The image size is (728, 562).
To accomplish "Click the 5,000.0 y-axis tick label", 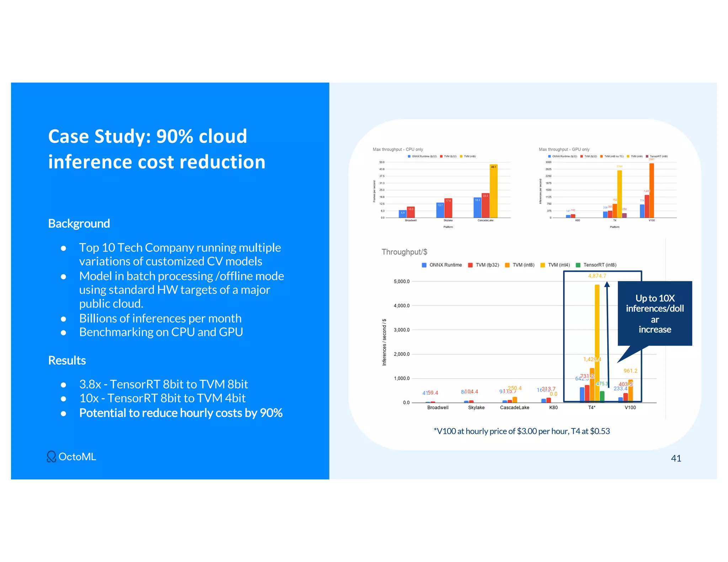I will (402, 281).
